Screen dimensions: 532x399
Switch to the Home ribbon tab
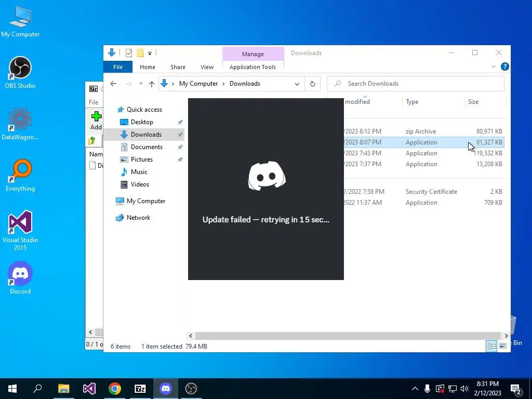click(147, 67)
